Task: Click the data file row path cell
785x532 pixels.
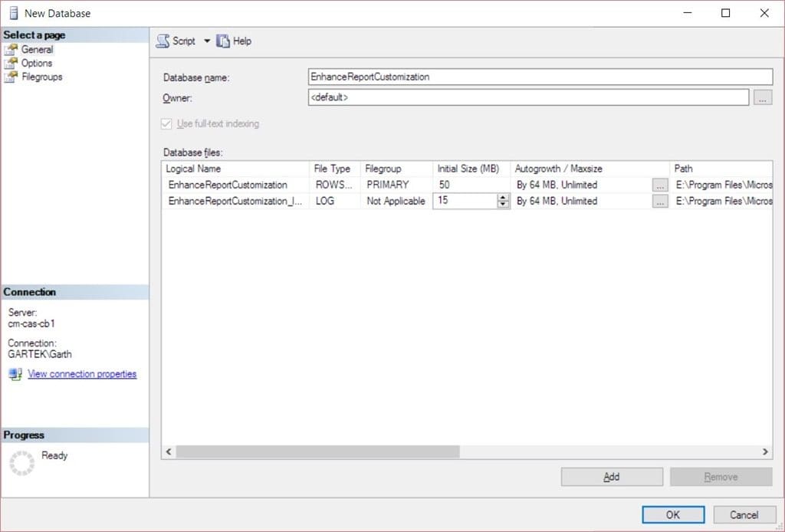Action: coord(721,185)
